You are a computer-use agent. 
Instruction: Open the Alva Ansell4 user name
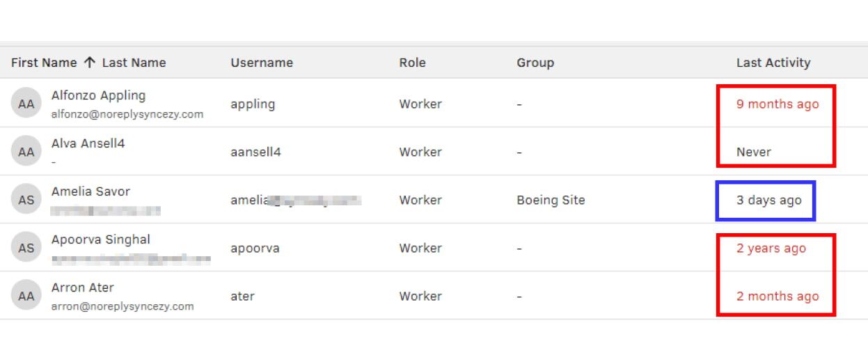click(88, 143)
